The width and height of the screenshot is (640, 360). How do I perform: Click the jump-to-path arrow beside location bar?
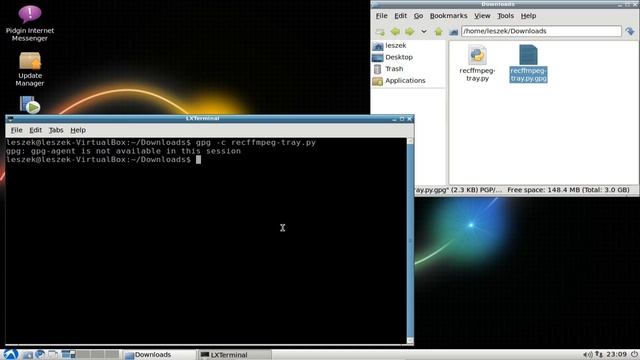(630, 31)
